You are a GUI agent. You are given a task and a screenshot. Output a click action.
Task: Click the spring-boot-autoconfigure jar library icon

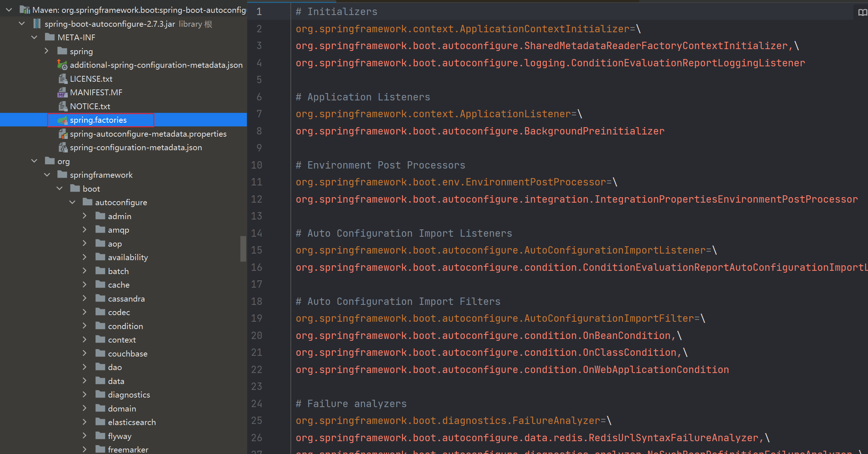coord(37,24)
